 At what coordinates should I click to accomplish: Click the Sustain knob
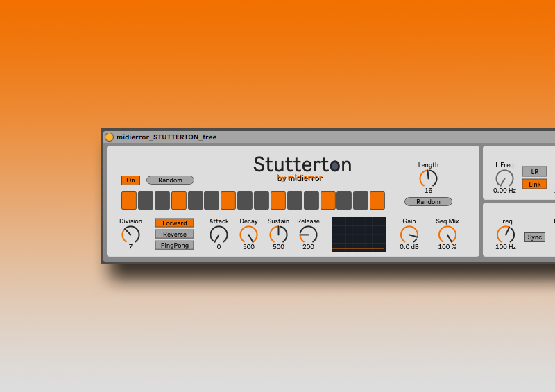(x=279, y=235)
